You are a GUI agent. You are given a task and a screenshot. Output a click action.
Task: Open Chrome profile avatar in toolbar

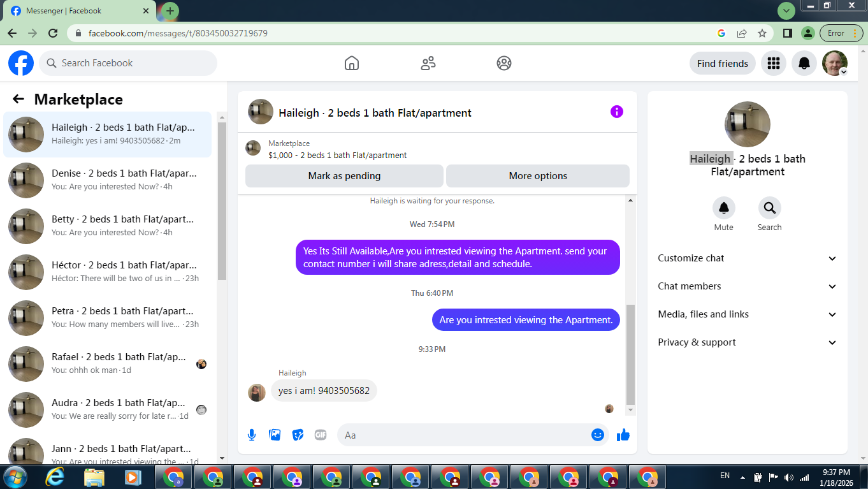point(807,33)
